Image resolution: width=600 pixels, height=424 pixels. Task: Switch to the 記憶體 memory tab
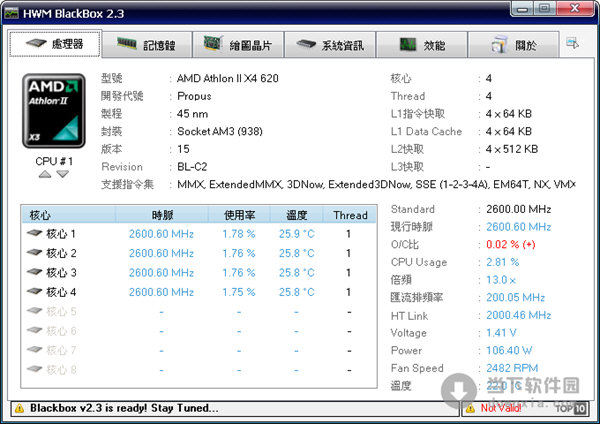147,44
